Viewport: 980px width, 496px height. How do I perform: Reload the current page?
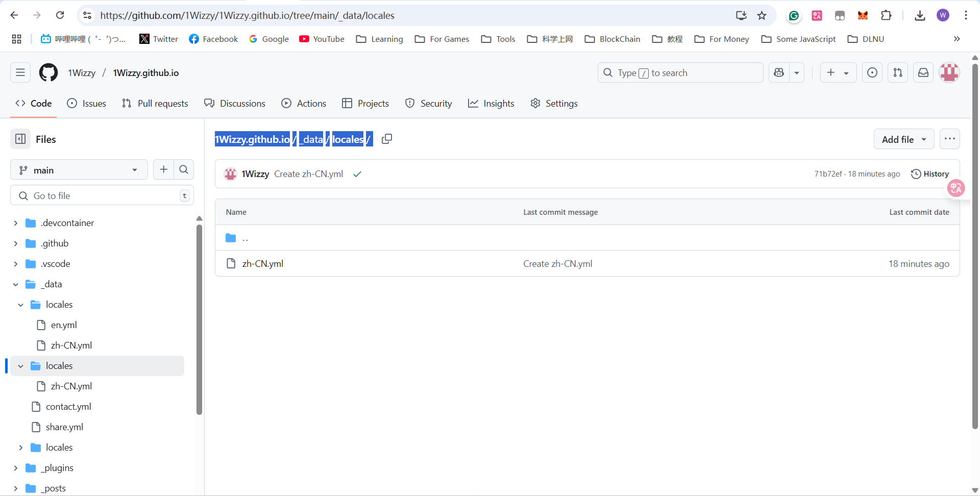tap(60, 15)
